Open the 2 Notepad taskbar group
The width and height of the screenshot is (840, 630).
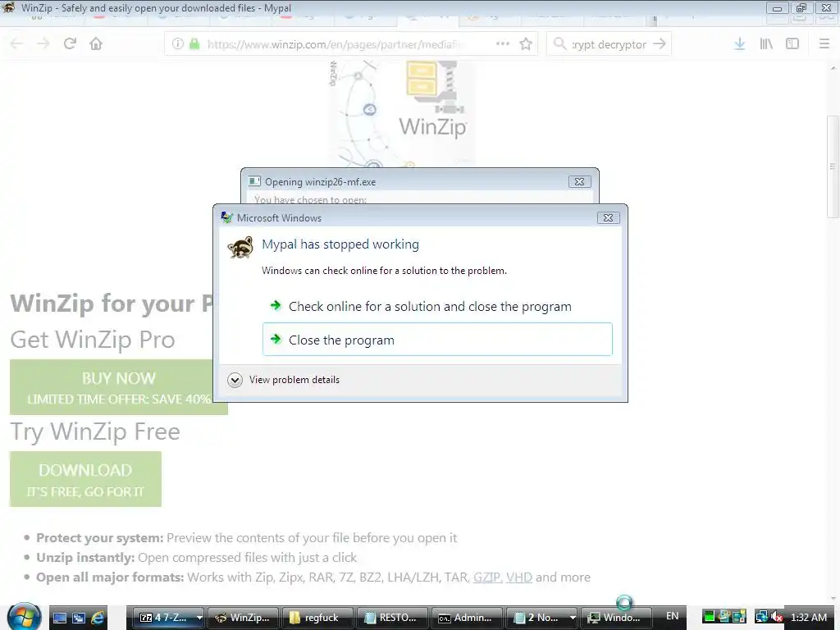click(541, 618)
